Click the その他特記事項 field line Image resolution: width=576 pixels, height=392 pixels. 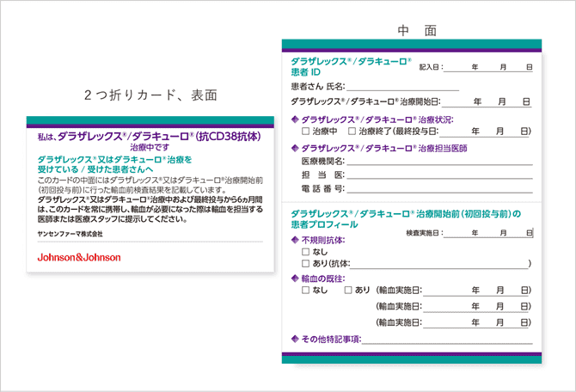pyautogui.click(x=447, y=340)
